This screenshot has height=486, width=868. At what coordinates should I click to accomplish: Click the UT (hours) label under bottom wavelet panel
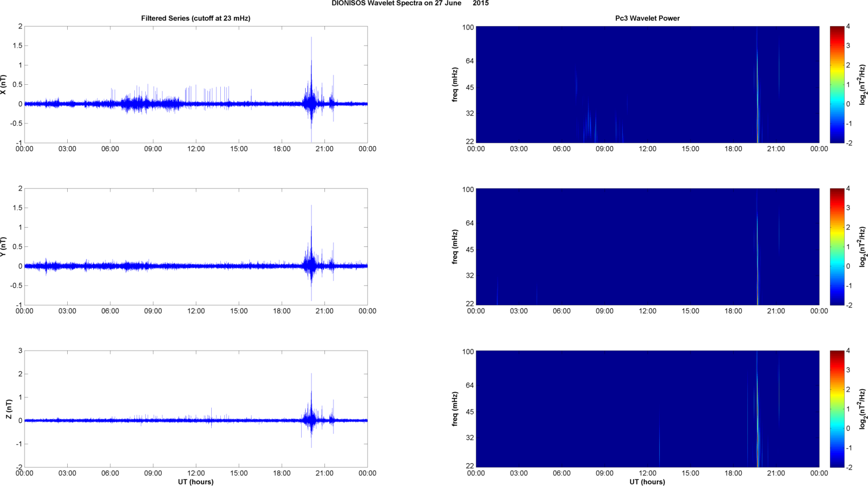click(x=647, y=482)
